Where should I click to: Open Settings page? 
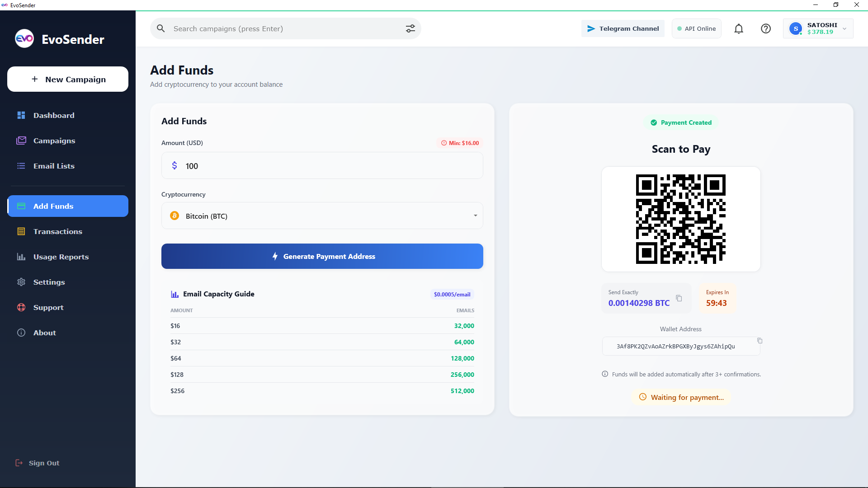pos(68,282)
